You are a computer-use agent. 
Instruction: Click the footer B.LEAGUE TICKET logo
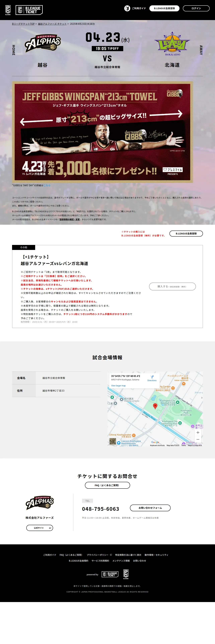click(x=110, y=574)
